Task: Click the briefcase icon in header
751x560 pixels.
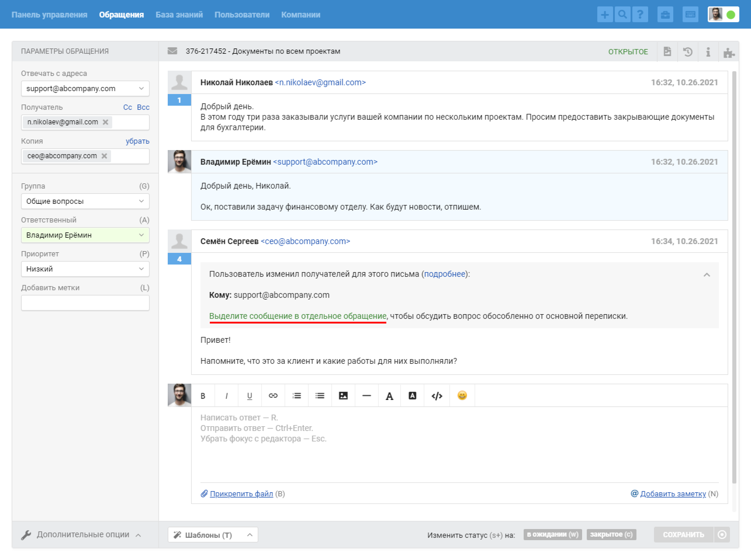Action: 665,15
